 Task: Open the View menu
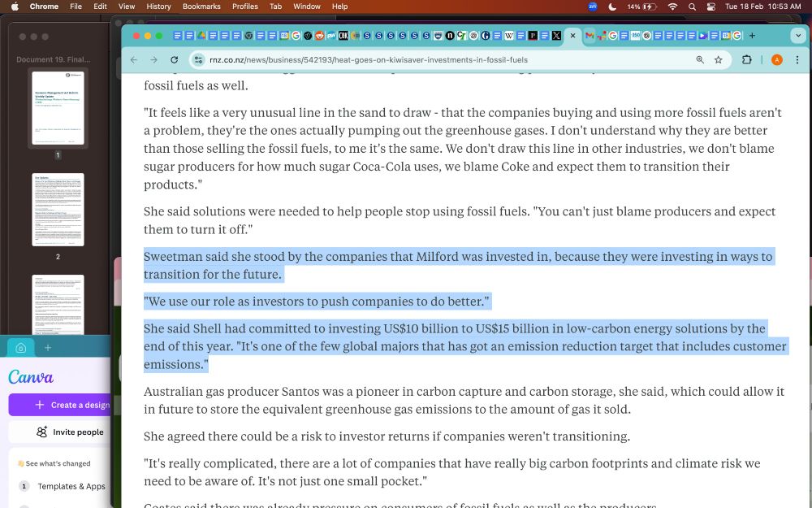tap(127, 7)
